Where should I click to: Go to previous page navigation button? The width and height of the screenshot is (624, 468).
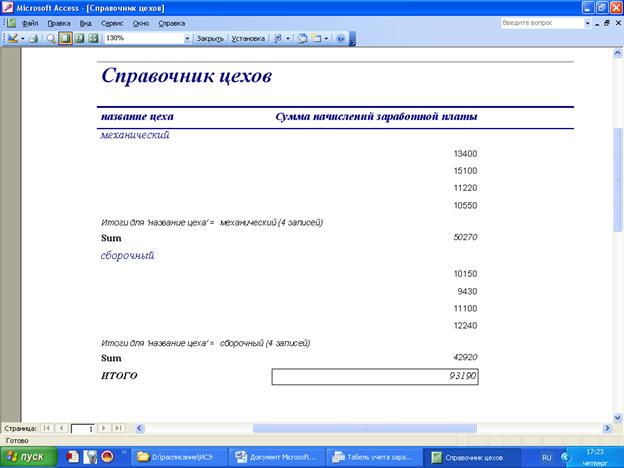pyautogui.click(x=61, y=428)
